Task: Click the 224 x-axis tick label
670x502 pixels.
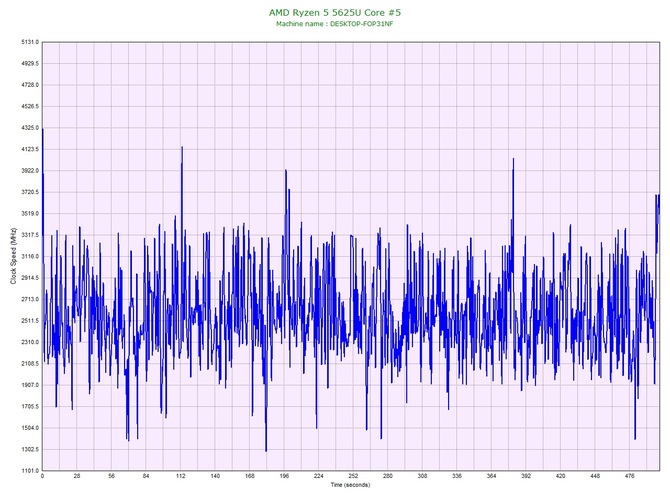Action: (319, 476)
